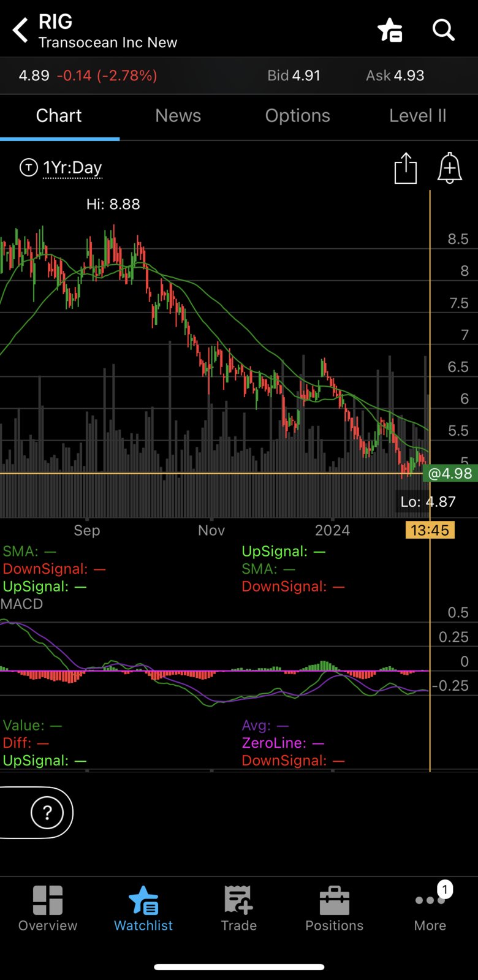The height and width of the screenshot is (980, 478).
Task: Tap the -0.25 MACD axis label
Action: pyautogui.click(x=450, y=686)
